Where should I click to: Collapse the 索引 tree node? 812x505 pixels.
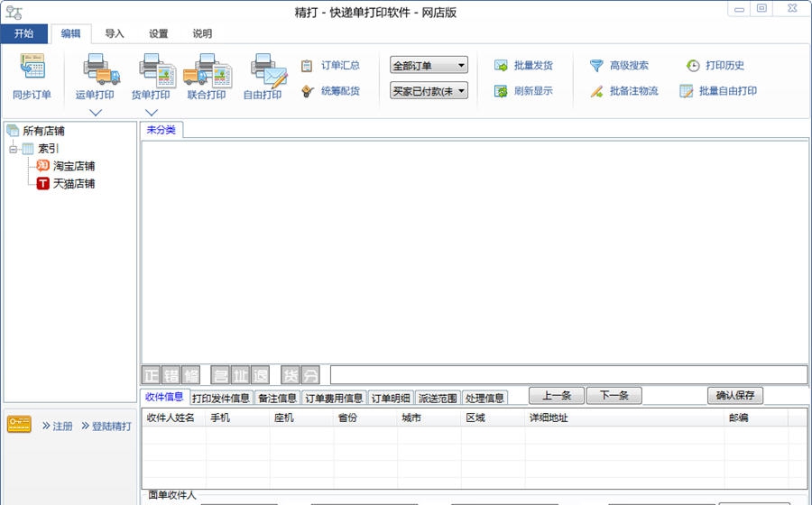pyautogui.click(x=14, y=149)
